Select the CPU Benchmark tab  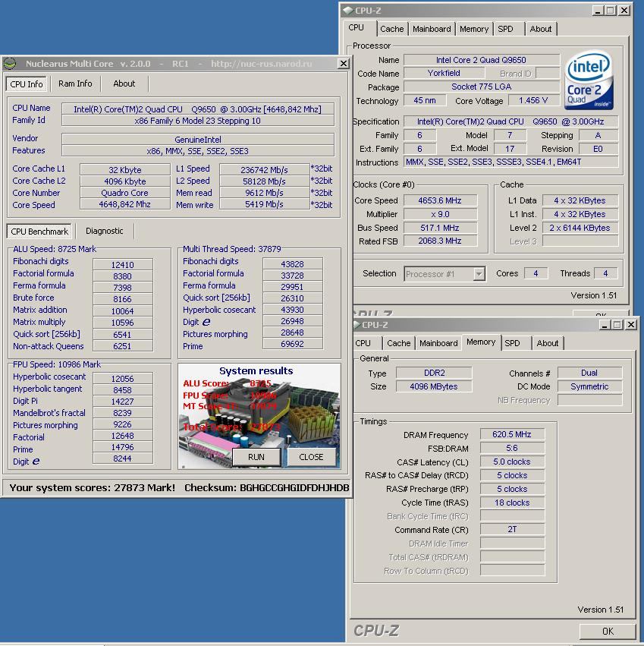[39, 232]
